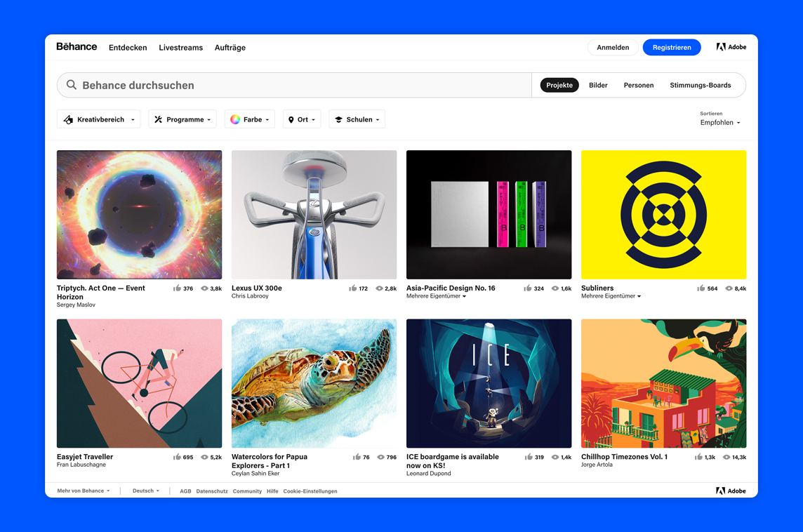Click 'Lexus UX 300e' project title
The height and width of the screenshot is (532, 803).
pyautogui.click(x=257, y=288)
